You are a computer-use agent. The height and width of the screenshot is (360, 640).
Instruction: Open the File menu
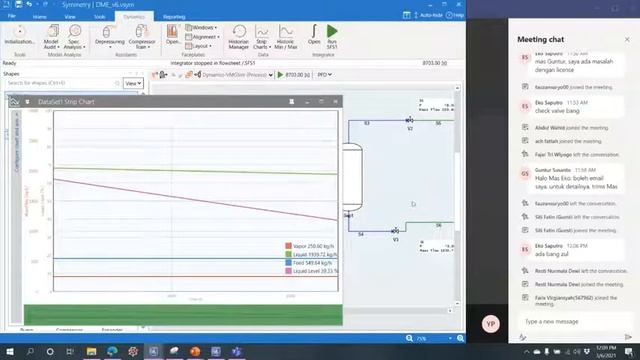coord(12,16)
